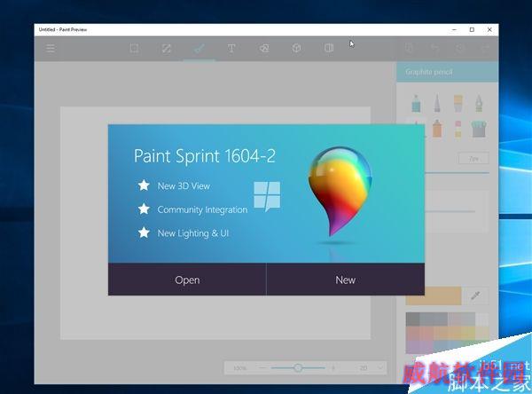This screenshot has width=532, height=394.
Task: Click the Paint Sprint 1604-2 title
Action: click(x=205, y=156)
